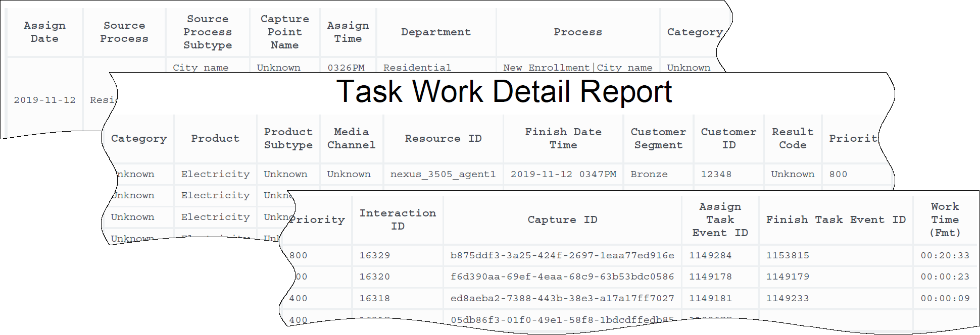Click the Bronze customer segment cell
This screenshot has height=335, width=980.
coord(649,174)
